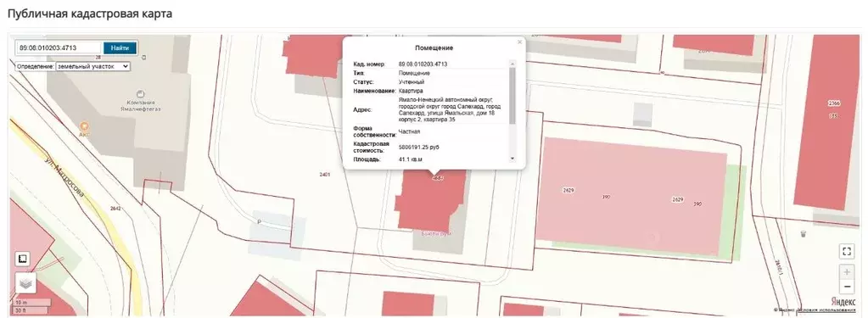Image resolution: width=868 pixels, height=318 pixels.
Task: Open the Яндекс logo link
Action: pos(843,301)
